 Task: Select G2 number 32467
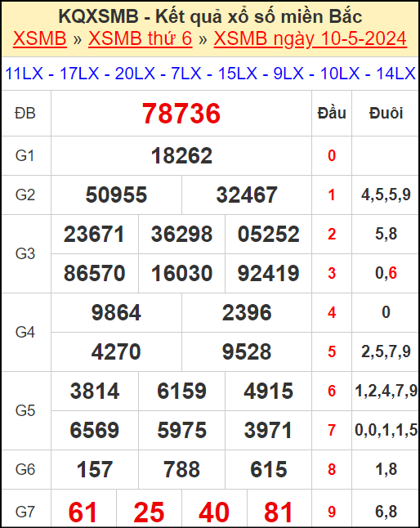coord(247,195)
